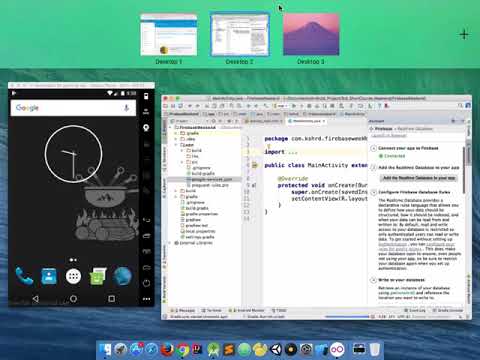The height and width of the screenshot is (360, 480).
Task: Select gradle.properties in project tree
Action: [199, 214]
